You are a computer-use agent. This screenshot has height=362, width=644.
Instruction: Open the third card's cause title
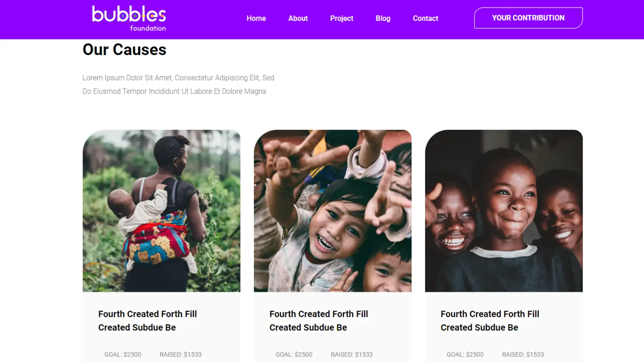[x=490, y=320]
